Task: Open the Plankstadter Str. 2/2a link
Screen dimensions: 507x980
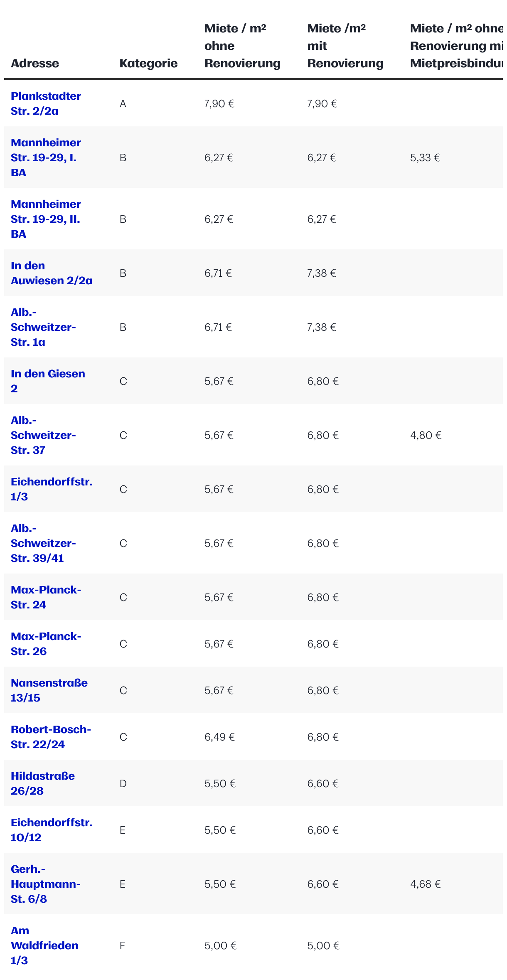Action: click(46, 103)
